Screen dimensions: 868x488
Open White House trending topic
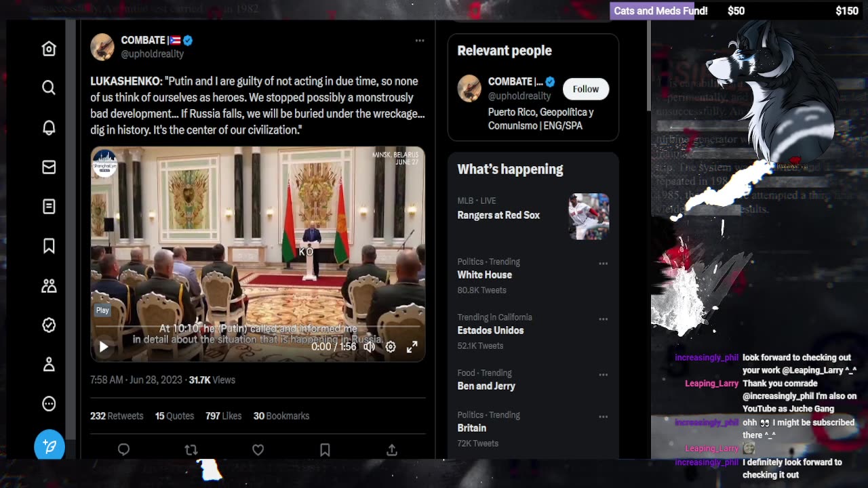click(484, 275)
